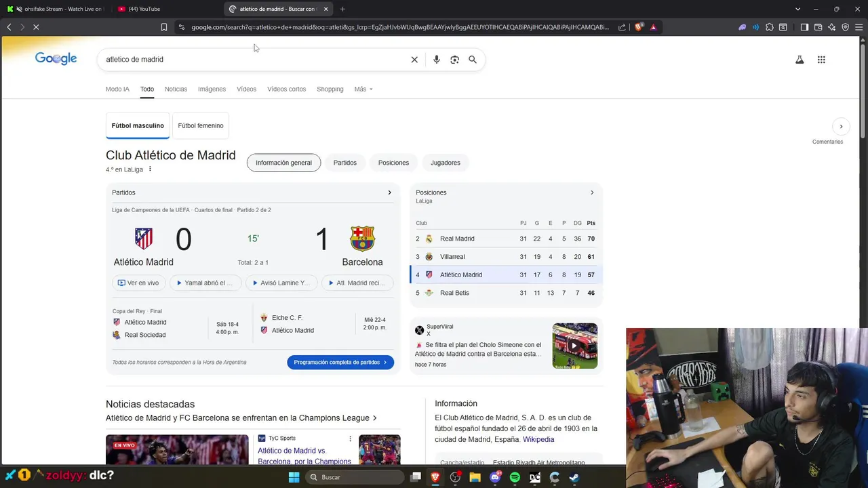868x488 pixels.
Task: Select the Posiciones chip
Action: click(393, 163)
